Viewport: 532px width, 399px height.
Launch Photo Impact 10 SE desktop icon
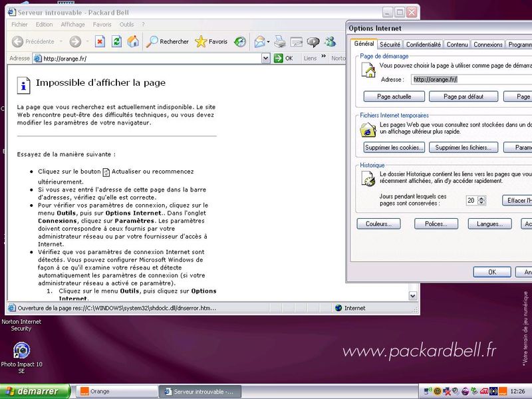[x=21, y=350]
